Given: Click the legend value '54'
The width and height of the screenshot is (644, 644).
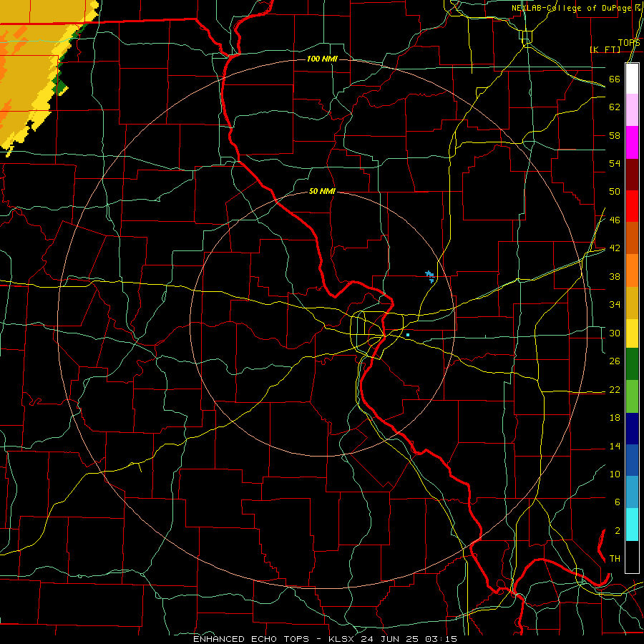Looking at the screenshot, I should click(615, 163).
